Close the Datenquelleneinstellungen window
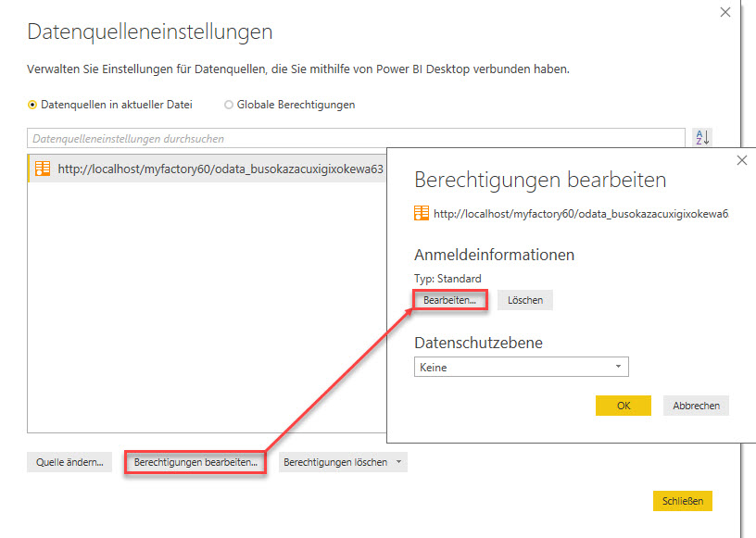The width and height of the screenshot is (756, 538). [x=724, y=12]
